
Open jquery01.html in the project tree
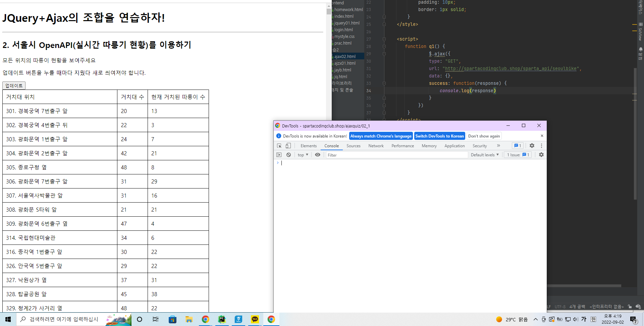(347, 23)
